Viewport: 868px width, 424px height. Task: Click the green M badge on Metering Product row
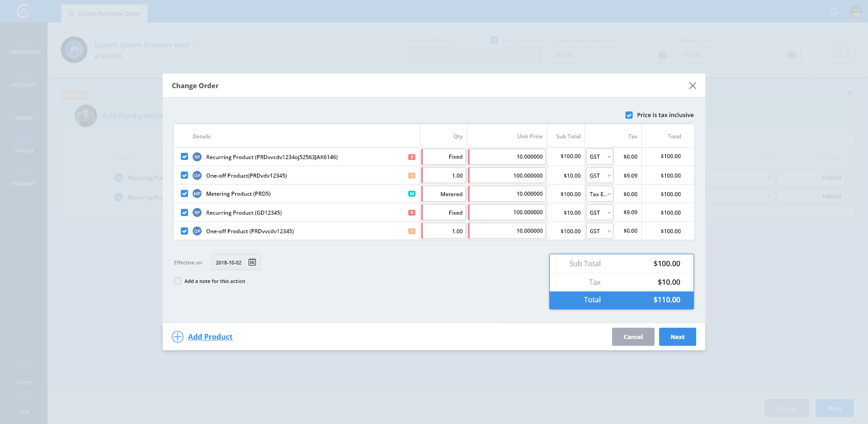pos(412,194)
